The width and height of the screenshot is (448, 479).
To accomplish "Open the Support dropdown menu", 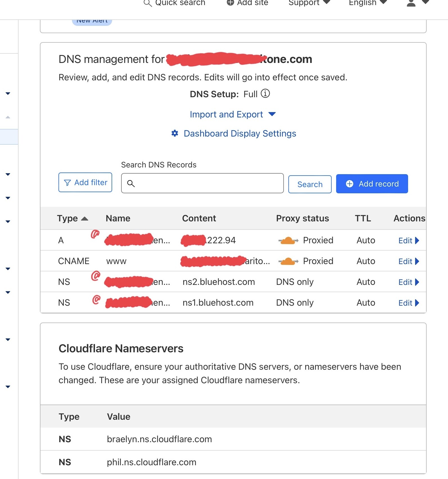I will (309, 3).
